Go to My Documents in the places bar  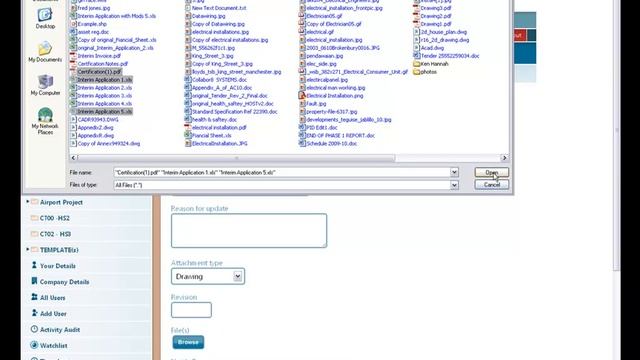(45, 52)
